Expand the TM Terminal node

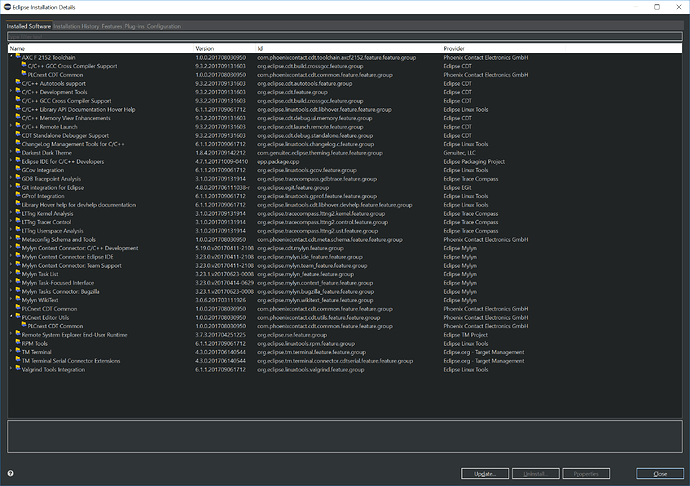pyautogui.click(x=11, y=351)
